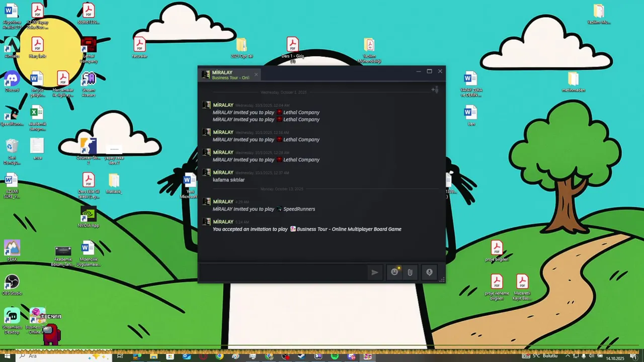
Task: Select the OBS Studio desktop icon
Action: pyautogui.click(x=12, y=285)
